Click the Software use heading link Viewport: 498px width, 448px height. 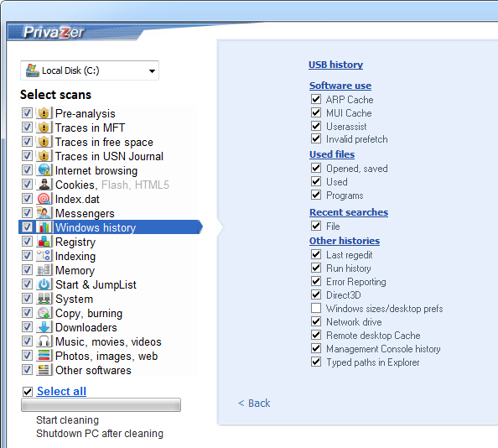pos(340,86)
